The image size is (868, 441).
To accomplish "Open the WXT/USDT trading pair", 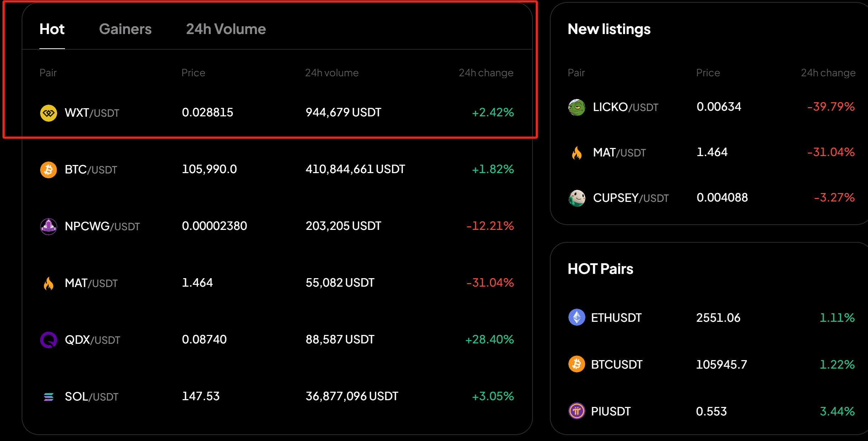I will pos(92,113).
